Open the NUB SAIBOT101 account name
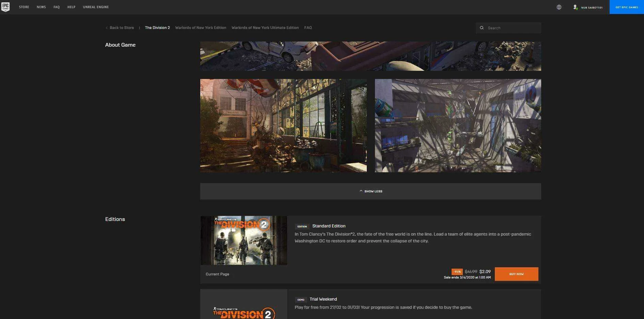The image size is (644, 319). click(x=592, y=7)
